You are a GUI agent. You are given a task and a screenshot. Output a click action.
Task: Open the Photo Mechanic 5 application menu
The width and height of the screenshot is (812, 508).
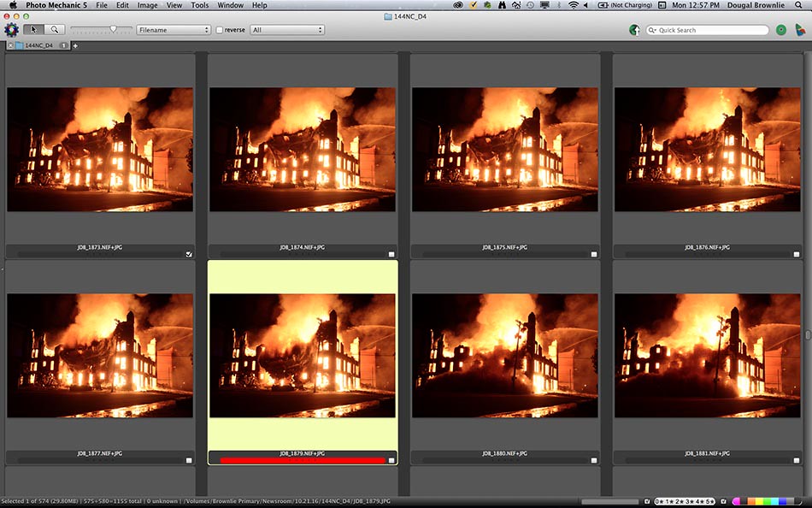click(56, 5)
